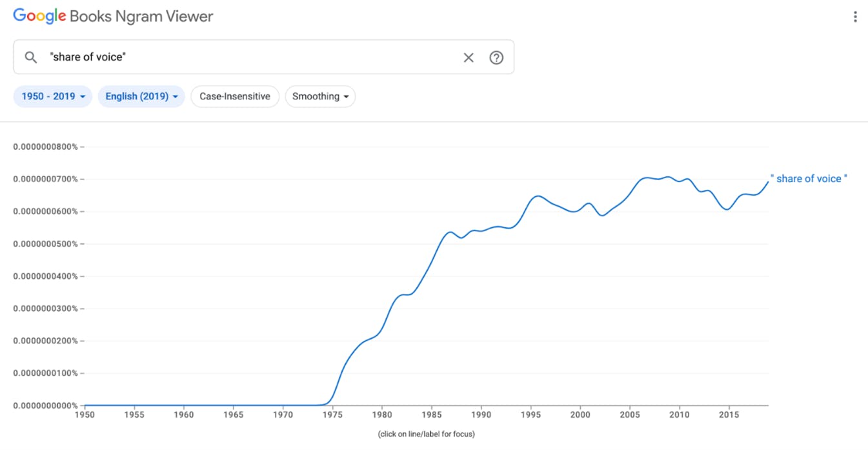
Task: Expand the English (2019) corpus dropdown
Action: (x=141, y=96)
